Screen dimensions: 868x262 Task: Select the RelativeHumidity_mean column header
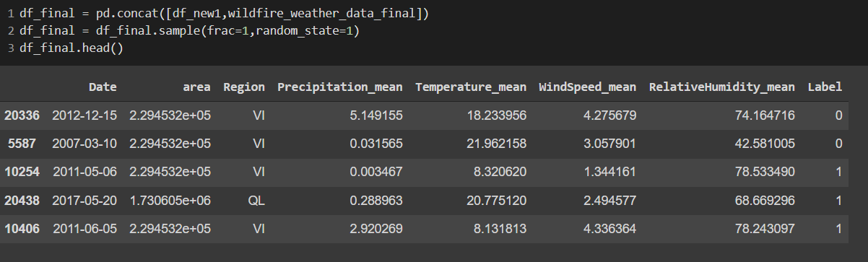tap(721, 87)
